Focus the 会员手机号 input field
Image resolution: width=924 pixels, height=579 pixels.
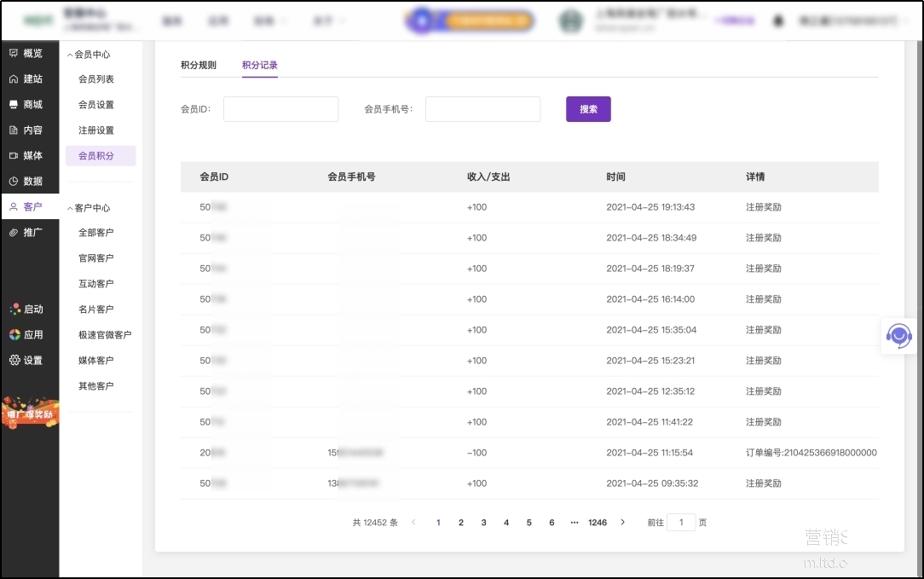tap(482, 109)
